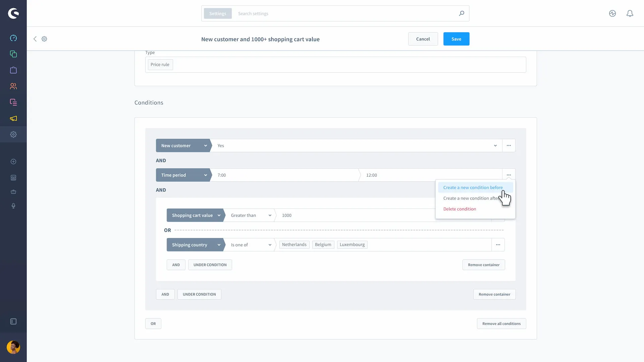Open the Marketing megaphone sidebar icon

(13, 118)
